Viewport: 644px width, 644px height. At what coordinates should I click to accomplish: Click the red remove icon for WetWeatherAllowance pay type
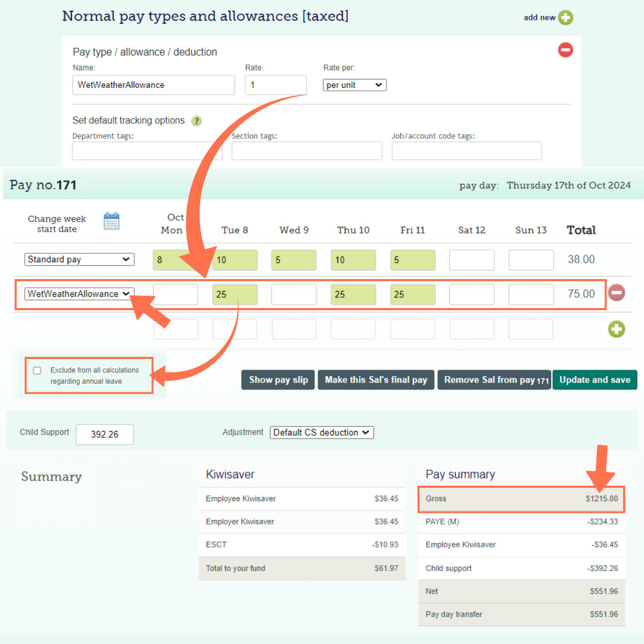[x=565, y=50]
